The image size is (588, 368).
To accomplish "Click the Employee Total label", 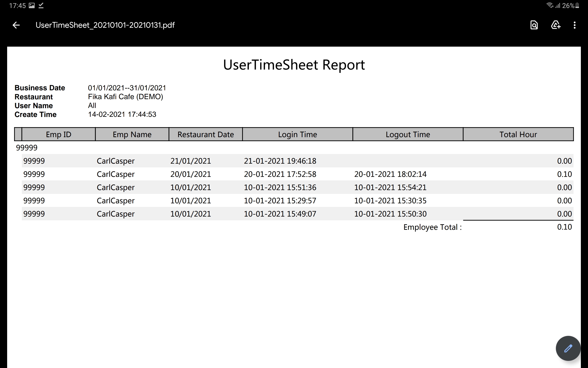I will pyautogui.click(x=432, y=227).
